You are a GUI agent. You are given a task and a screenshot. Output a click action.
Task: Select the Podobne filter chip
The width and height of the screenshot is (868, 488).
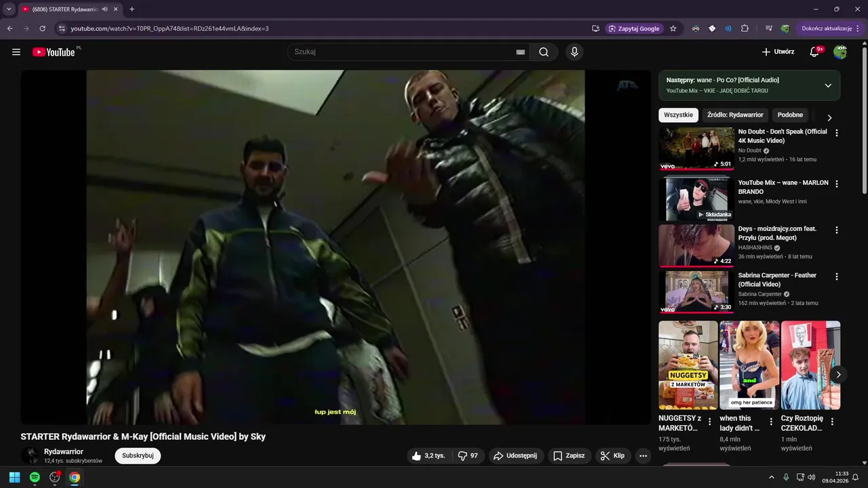[x=790, y=115]
